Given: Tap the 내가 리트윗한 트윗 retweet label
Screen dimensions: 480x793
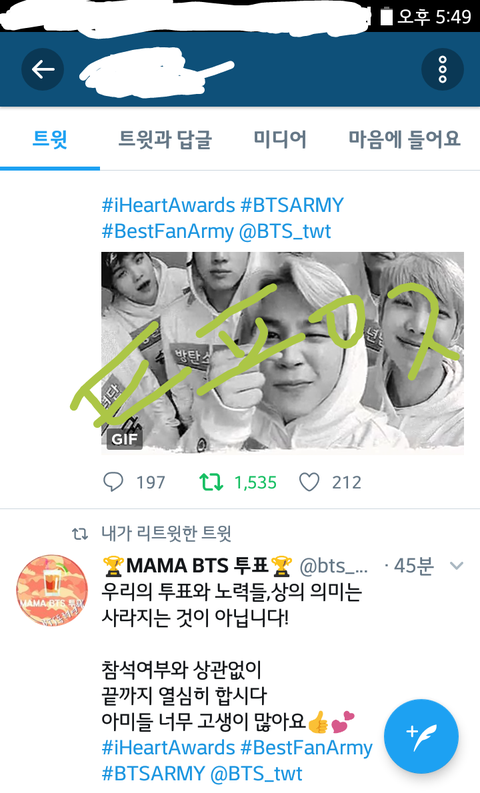Looking at the screenshot, I should coord(166,533).
